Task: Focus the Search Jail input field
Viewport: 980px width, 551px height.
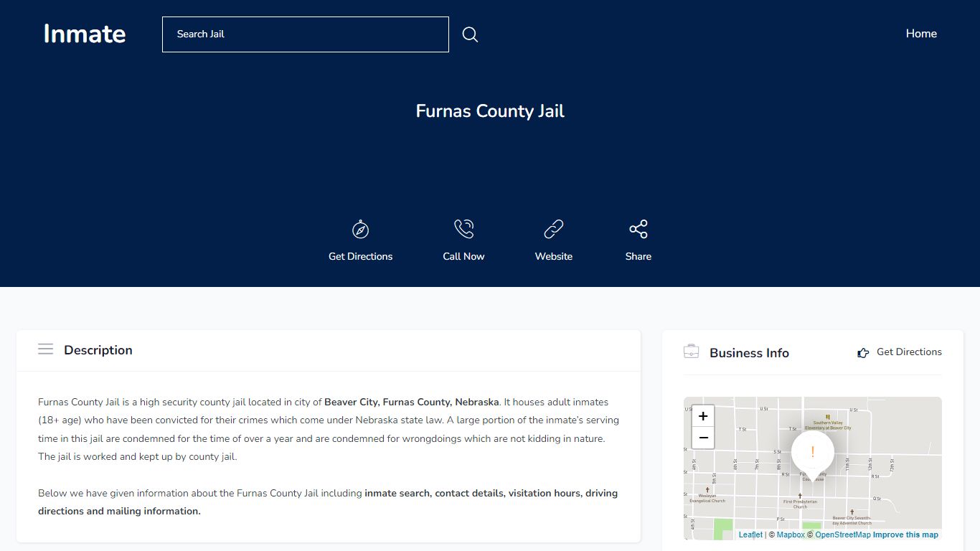Action: point(306,34)
